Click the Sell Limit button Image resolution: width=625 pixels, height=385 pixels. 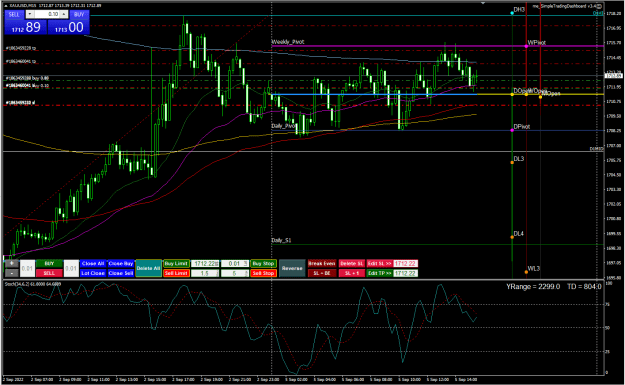(176, 273)
